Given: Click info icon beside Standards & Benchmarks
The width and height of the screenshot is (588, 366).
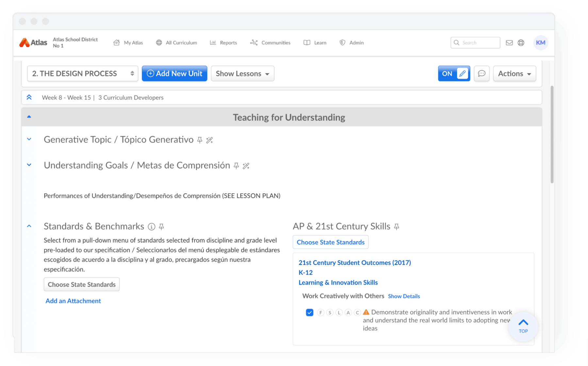Looking at the screenshot, I should pyautogui.click(x=151, y=227).
